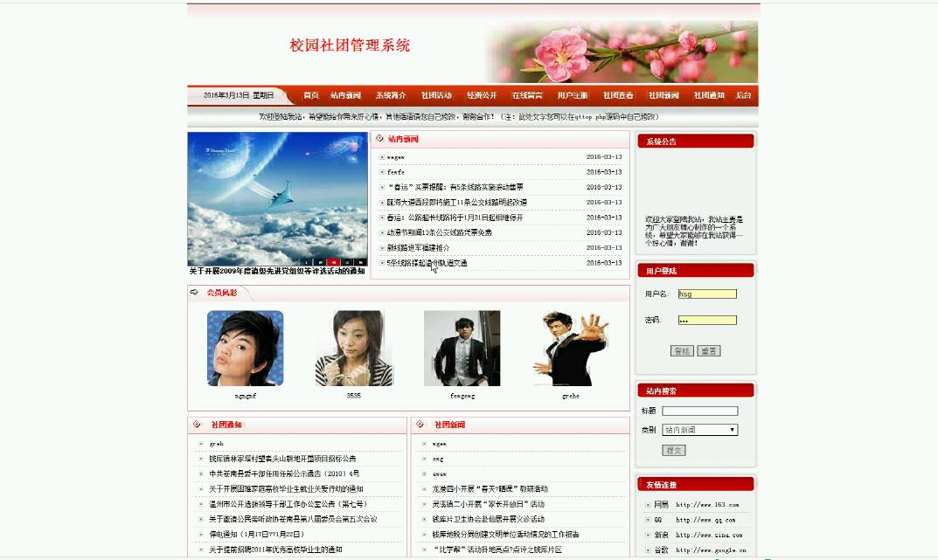Open the notice titled greh
The width and height of the screenshot is (938, 560).
(x=216, y=444)
